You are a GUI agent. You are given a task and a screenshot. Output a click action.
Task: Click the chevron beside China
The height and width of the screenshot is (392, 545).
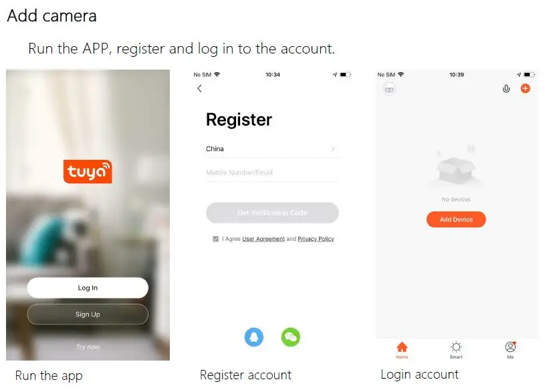tap(333, 149)
